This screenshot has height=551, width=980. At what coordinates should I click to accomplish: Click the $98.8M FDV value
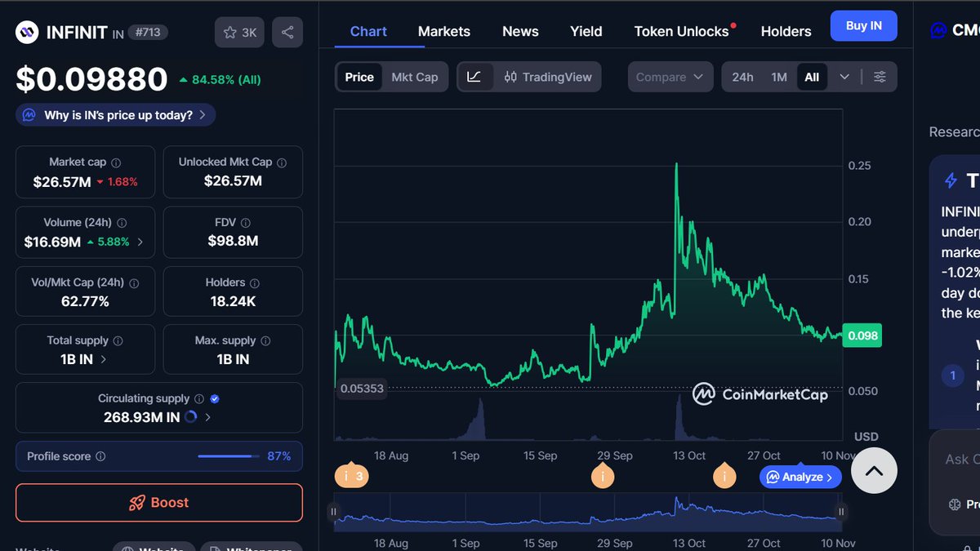[233, 241]
